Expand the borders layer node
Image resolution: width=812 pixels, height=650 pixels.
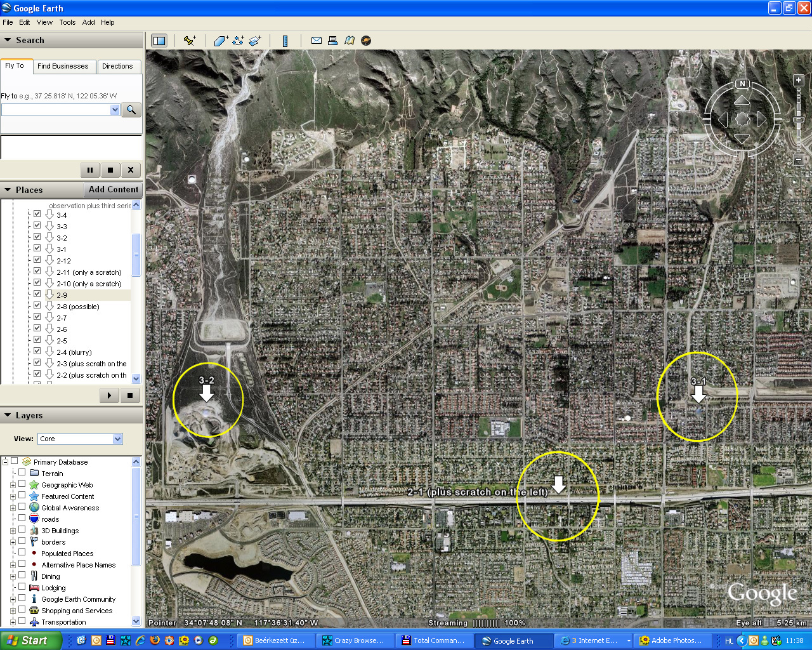tap(13, 542)
